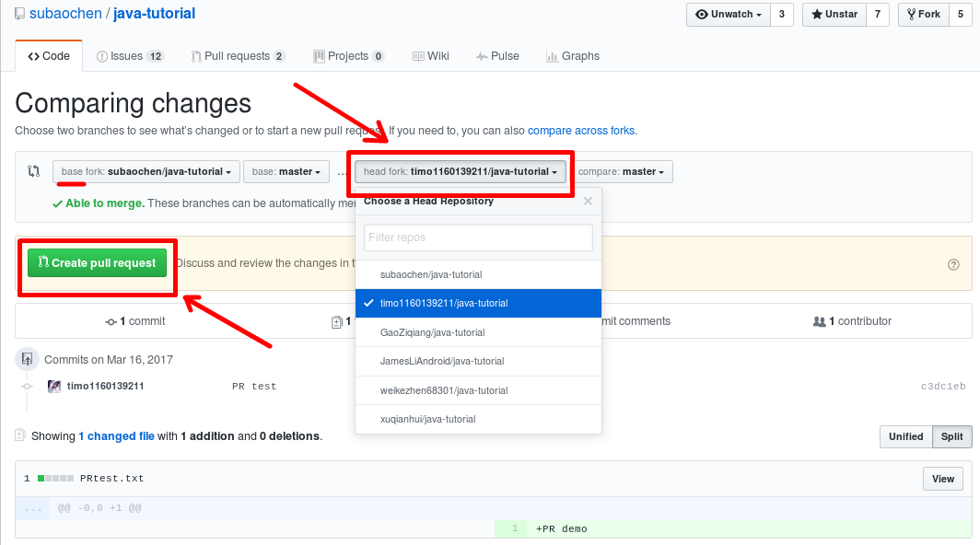Click the View button for PRtest.txt

click(943, 479)
